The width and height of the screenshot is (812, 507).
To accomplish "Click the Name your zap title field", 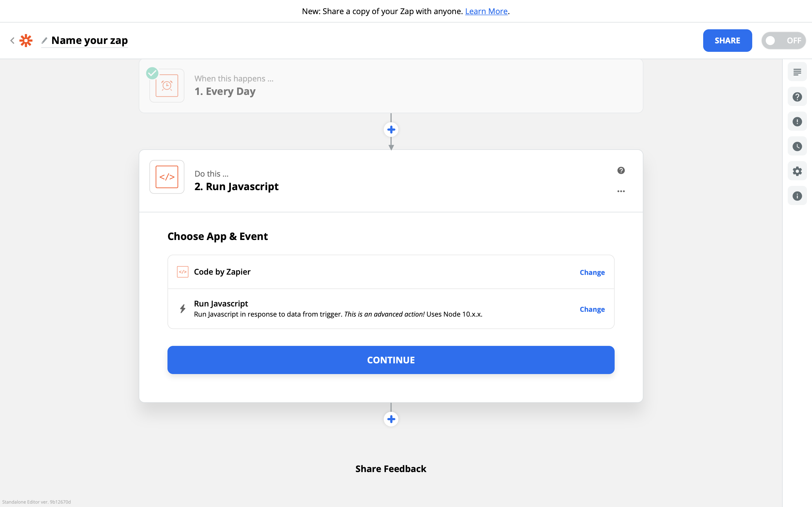I will click(x=90, y=41).
